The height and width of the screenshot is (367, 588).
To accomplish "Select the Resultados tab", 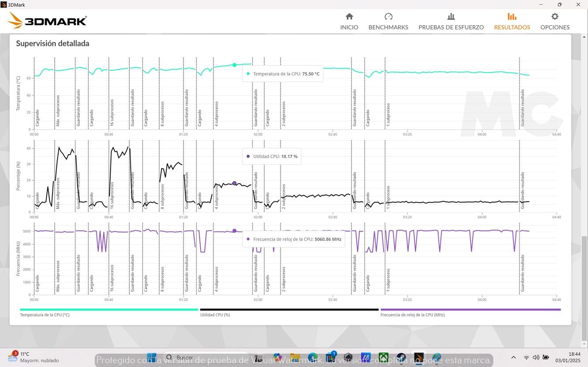I will (512, 22).
